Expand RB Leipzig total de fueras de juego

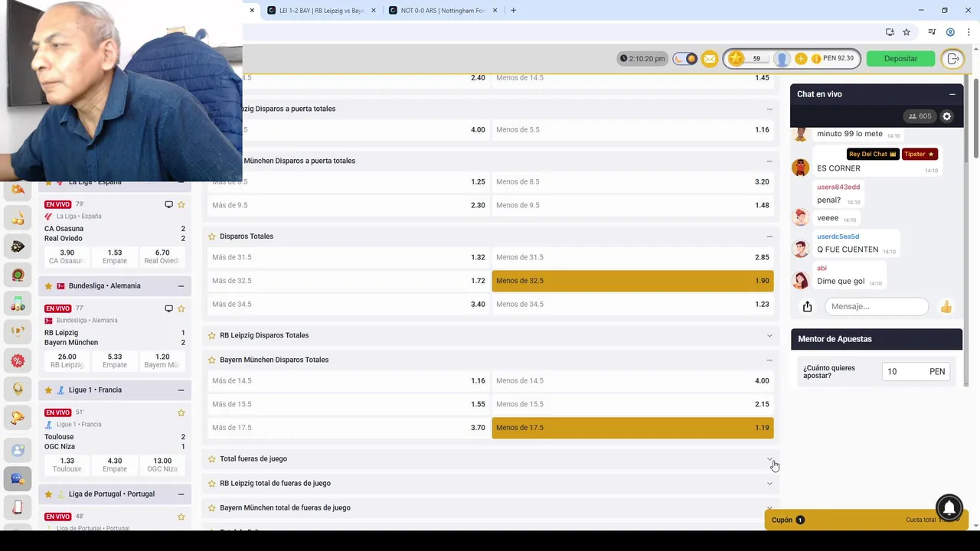coord(769,484)
